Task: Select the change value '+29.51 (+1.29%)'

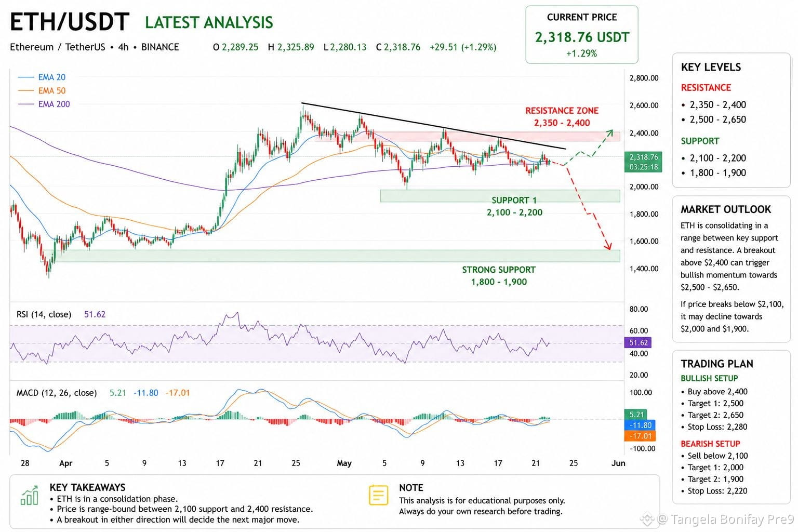Action: pos(463,47)
